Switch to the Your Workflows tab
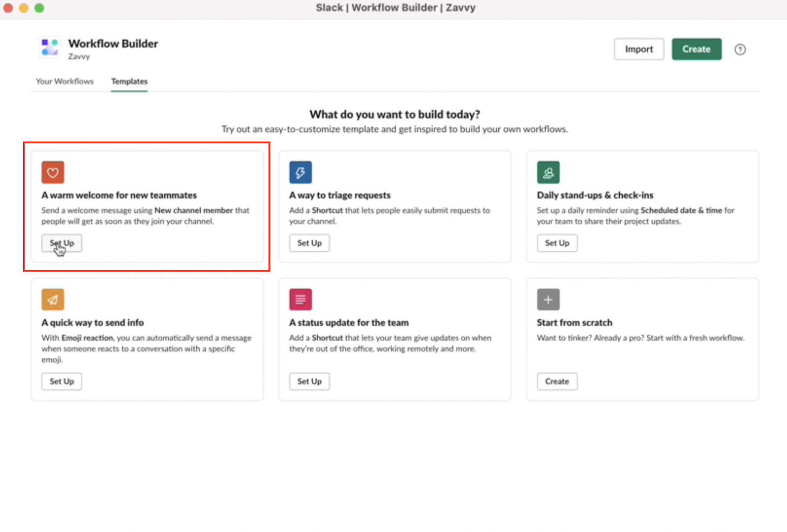The width and height of the screenshot is (787, 532). coord(64,81)
